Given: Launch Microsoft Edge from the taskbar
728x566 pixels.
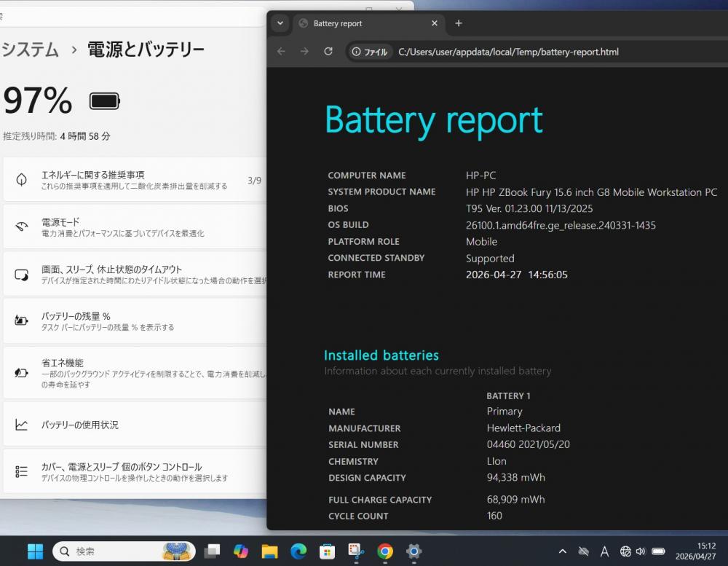Looking at the screenshot, I should pos(298,551).
